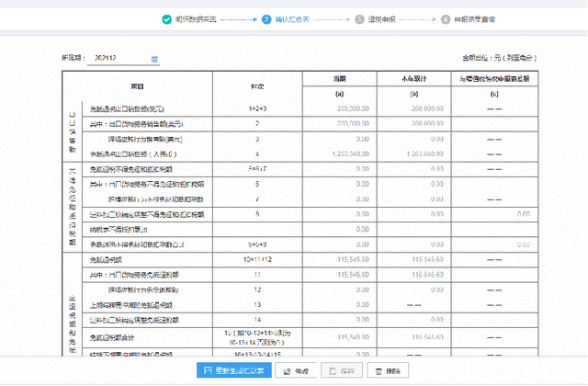Open the 申报结果查询 step
The width and height of the screenshot is (588, 386).
pyautogui.click(x=474, y=19)
